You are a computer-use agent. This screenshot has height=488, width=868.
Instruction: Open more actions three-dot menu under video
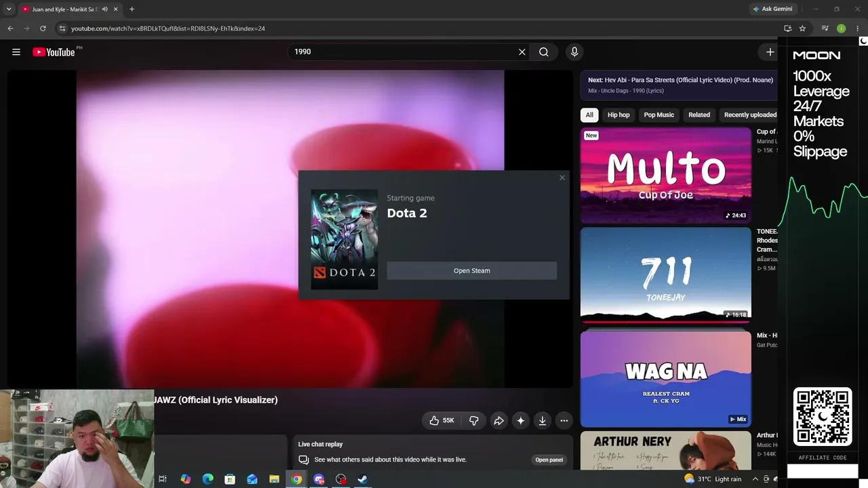coord(564,420)
